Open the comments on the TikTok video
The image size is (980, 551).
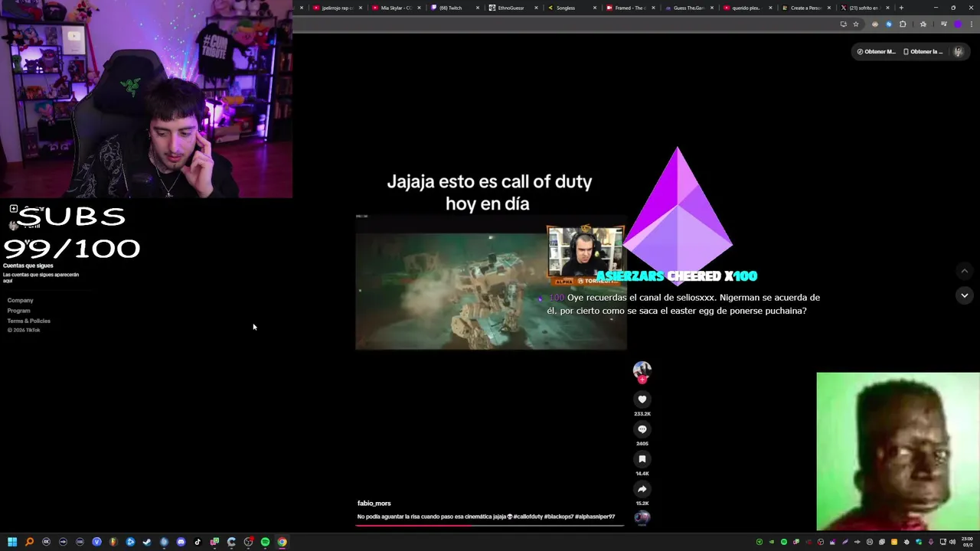click(642, 429)
